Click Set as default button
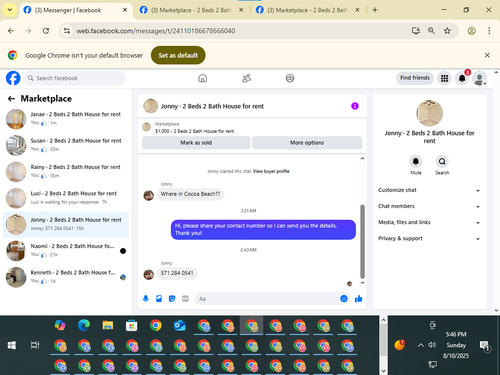The height and width of the screenshot is (375, 500). click(x=178, y=55)
